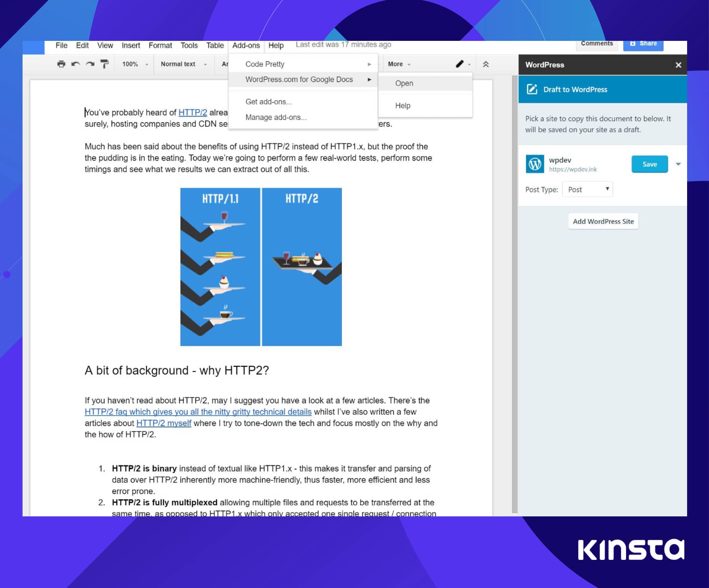Click the blue Save button

click(649, 164)
